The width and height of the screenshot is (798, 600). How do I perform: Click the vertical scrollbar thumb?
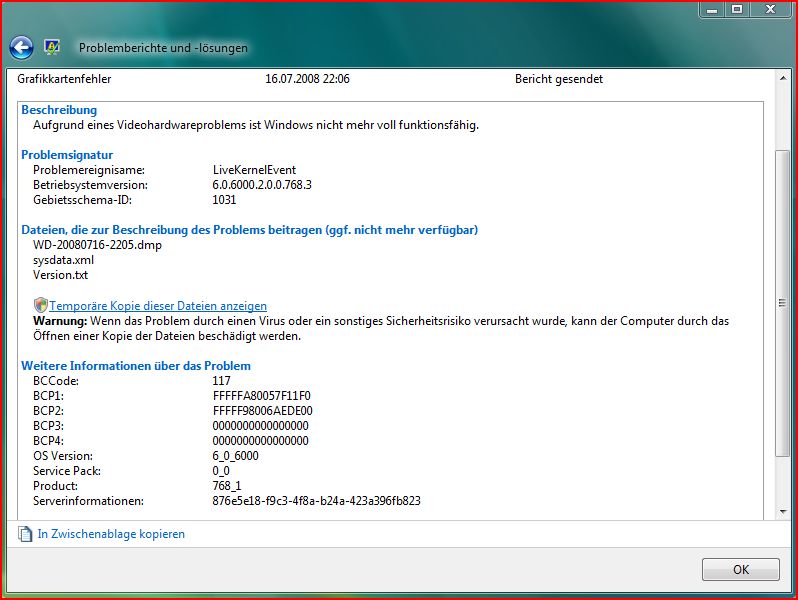[783, 303]
